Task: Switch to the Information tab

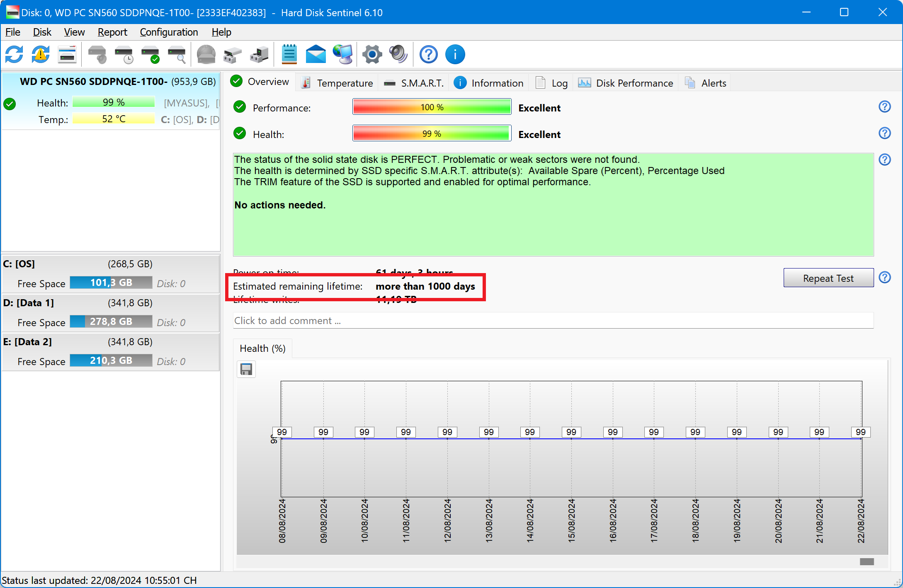Action: 489,83
